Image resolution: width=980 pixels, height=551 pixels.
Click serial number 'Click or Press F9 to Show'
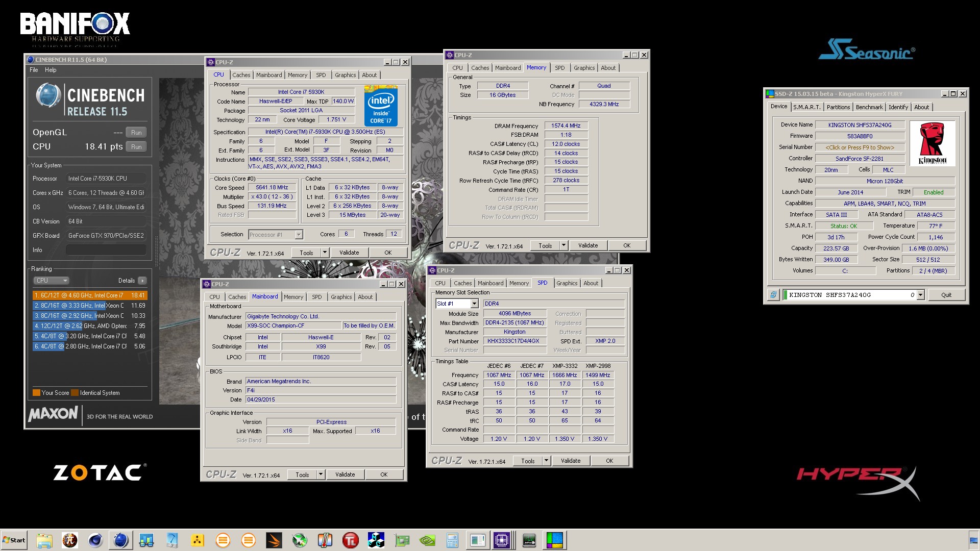click(x=860, y=147)
